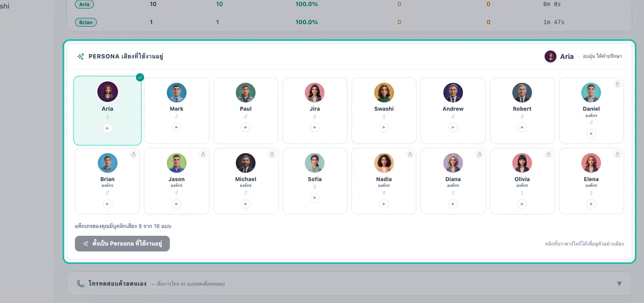Play the Swashi voice sample
Image resolution: width=644 pixels, height=303 pixels.
(384, 127)
